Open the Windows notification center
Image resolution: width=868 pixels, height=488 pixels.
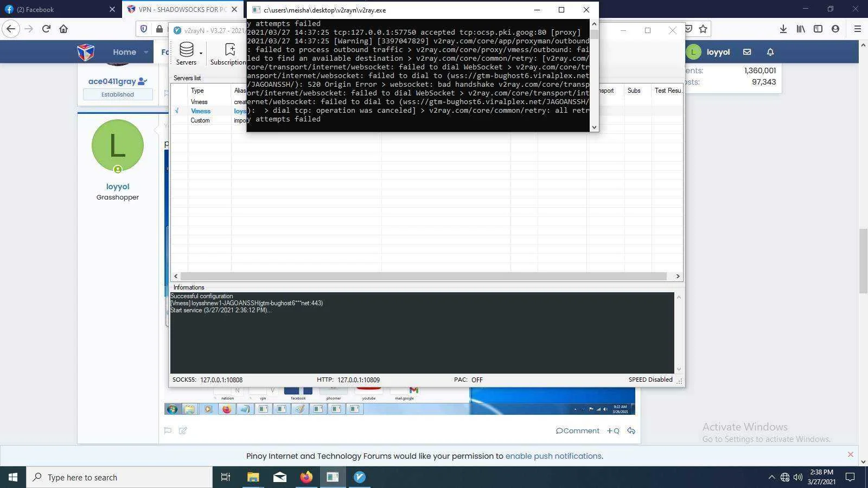point(851,477)
